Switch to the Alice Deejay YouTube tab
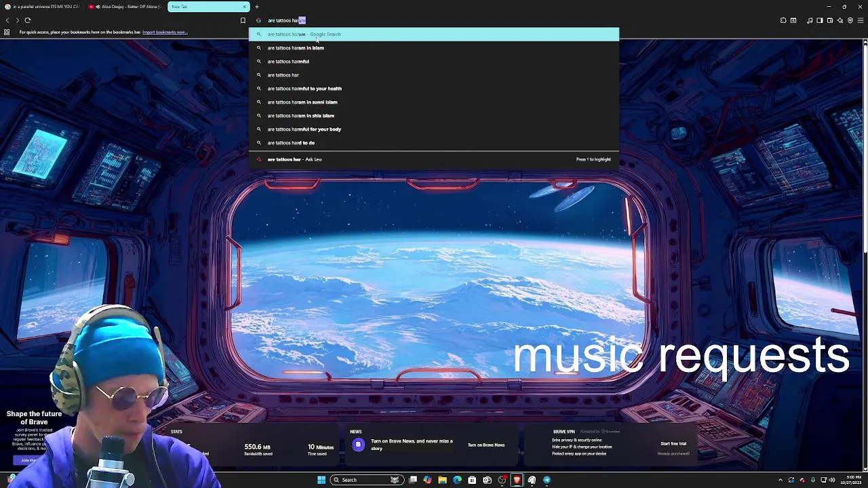The image size is (868, 488). click(125, 7)
